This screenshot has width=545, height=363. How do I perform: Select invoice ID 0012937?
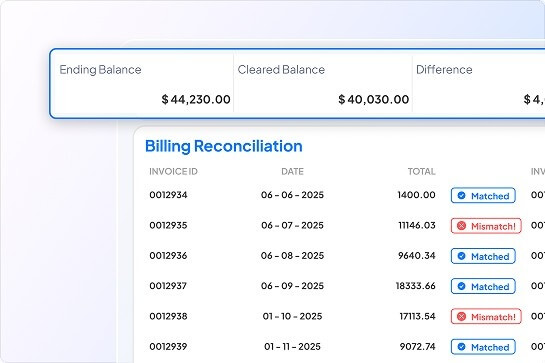(x=168, y=286)
